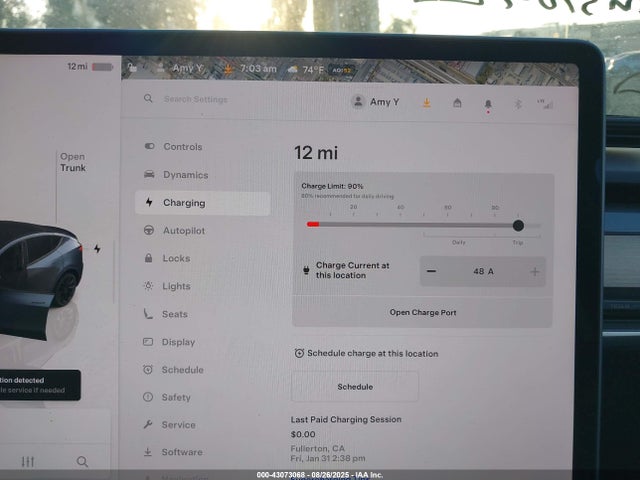Click the charge port lightning icon near car
The height and width of the screenshot is (480, 640).
point(97,249)
